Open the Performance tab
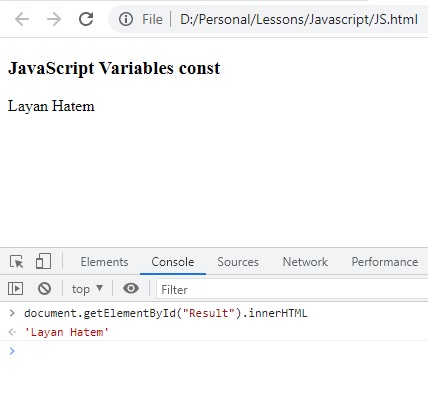Image resolution: width=428 pixels, height=394 pixels. pos(385,262)
